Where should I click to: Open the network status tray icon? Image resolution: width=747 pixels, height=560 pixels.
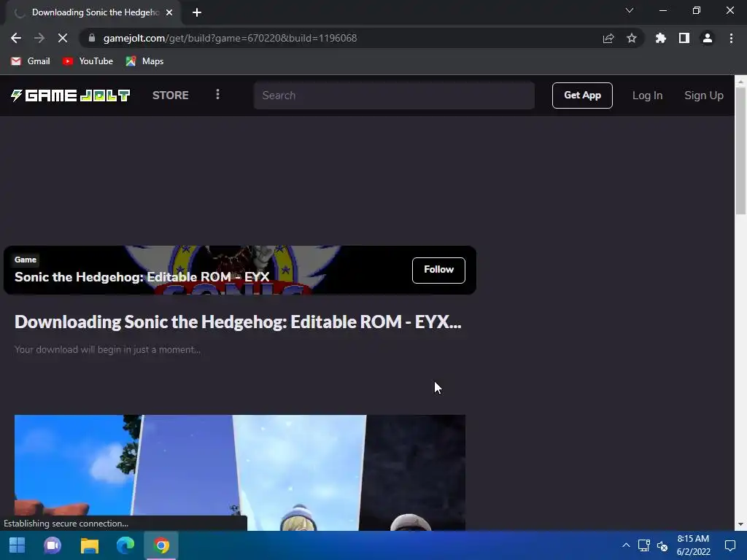point(644,545)
